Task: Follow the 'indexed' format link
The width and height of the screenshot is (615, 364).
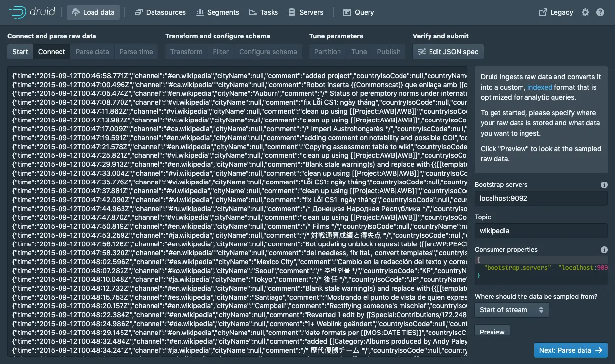Action: [x=540, y=87]
